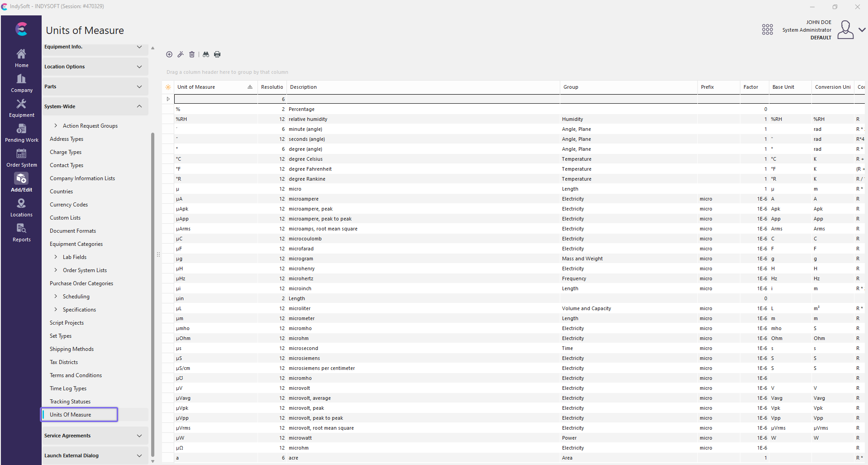The height and width of the screenshot is (465, 868).
Task: Open the user profile dropdown arrow
Action: 862,30
